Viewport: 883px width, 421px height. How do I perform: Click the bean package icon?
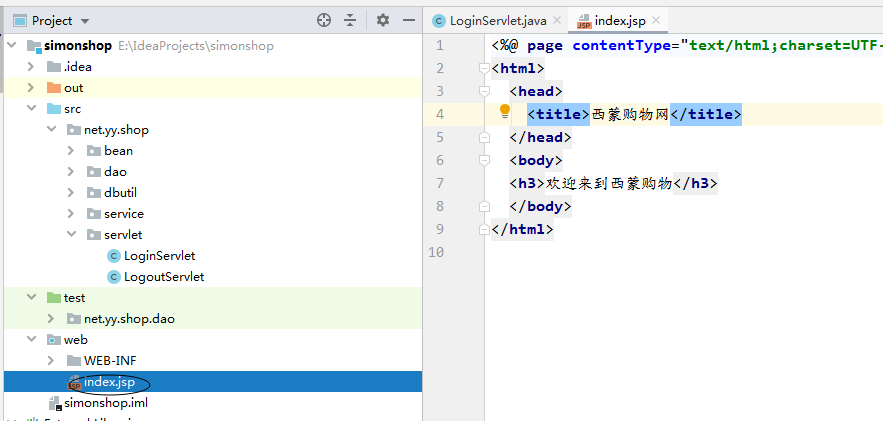[94, 151]
